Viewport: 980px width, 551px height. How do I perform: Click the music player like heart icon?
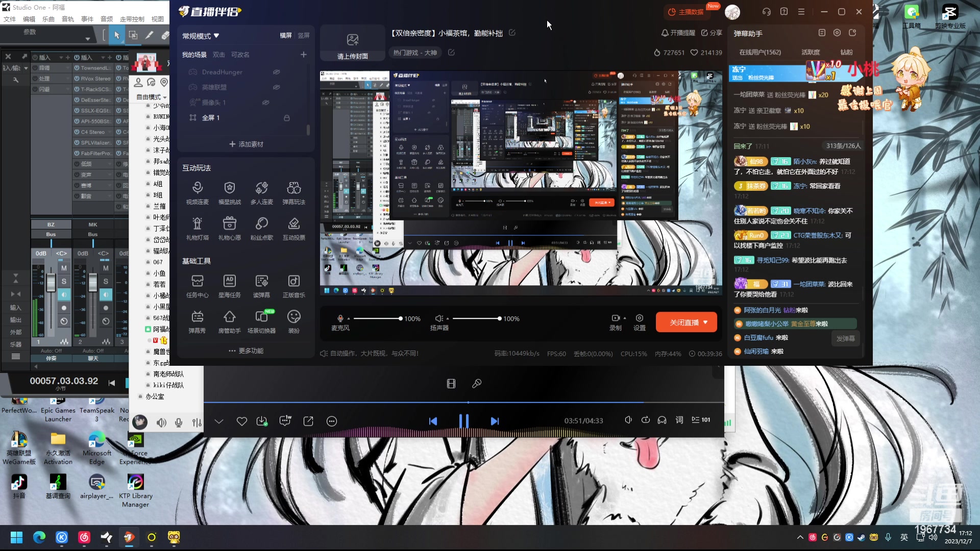242,421
